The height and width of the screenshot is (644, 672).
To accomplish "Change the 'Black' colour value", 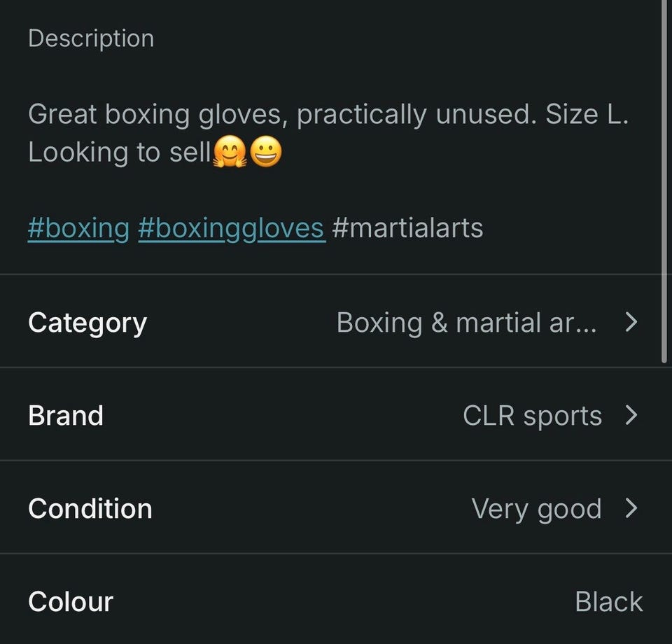I will pyautogui.click(x=608, y=601).
